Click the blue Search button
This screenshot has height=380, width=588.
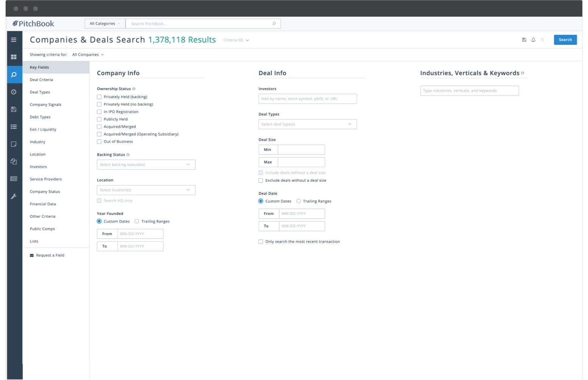[565, 40]
